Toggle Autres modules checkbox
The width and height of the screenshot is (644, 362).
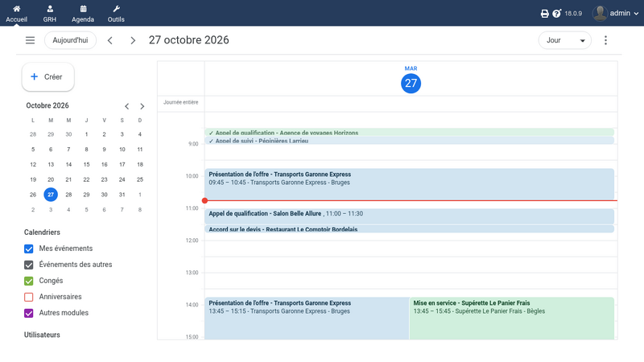[29, 313]
